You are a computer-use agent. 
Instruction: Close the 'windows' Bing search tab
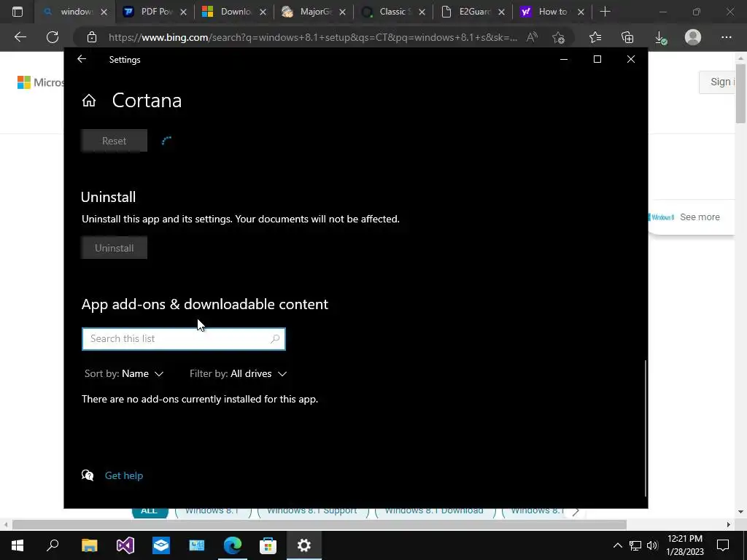click(104, 12)
